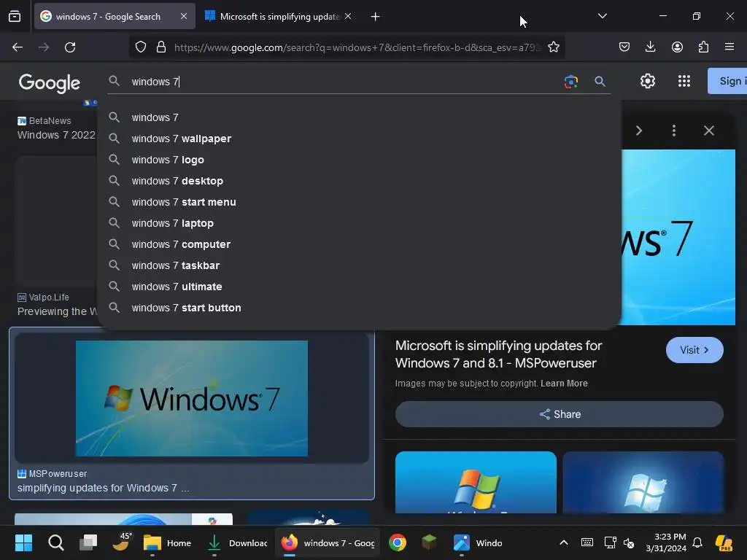Select suggestion windows 7 start button
This screenshot has width=747, height=560.
(x=359, y=308)
